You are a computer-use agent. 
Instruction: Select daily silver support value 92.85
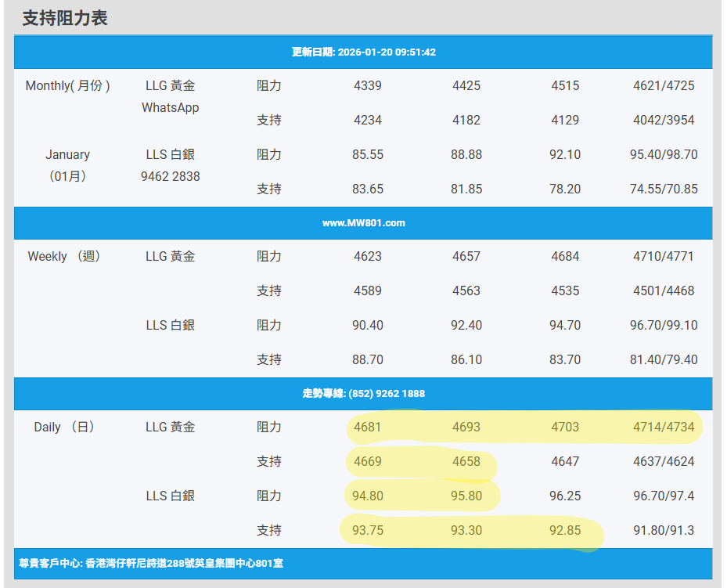[x=564, y=530]
